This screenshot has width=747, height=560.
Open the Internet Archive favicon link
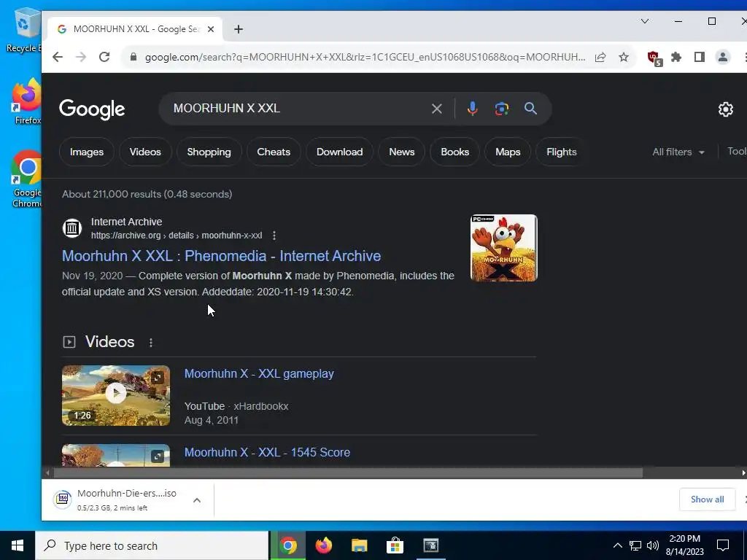[72, 228]
